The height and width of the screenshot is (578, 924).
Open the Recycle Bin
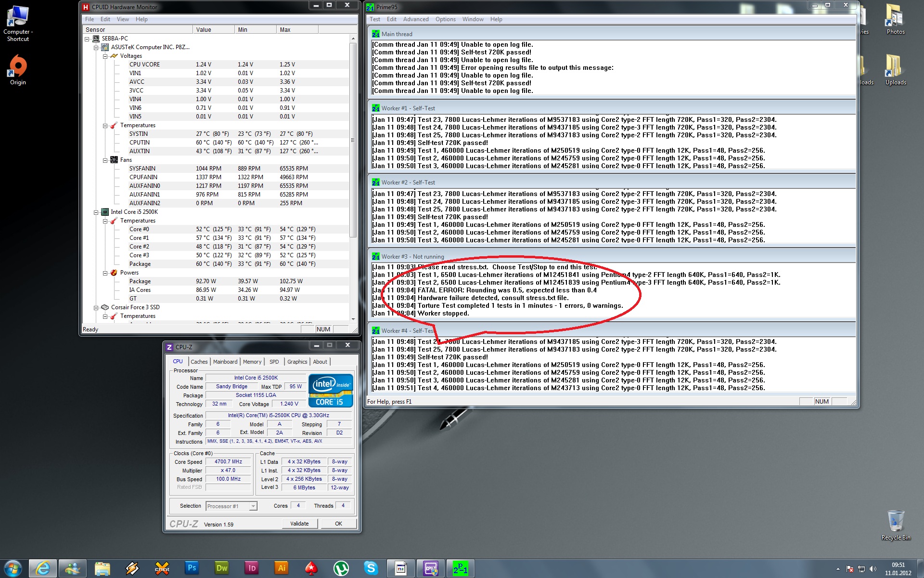tap(896, 525)
